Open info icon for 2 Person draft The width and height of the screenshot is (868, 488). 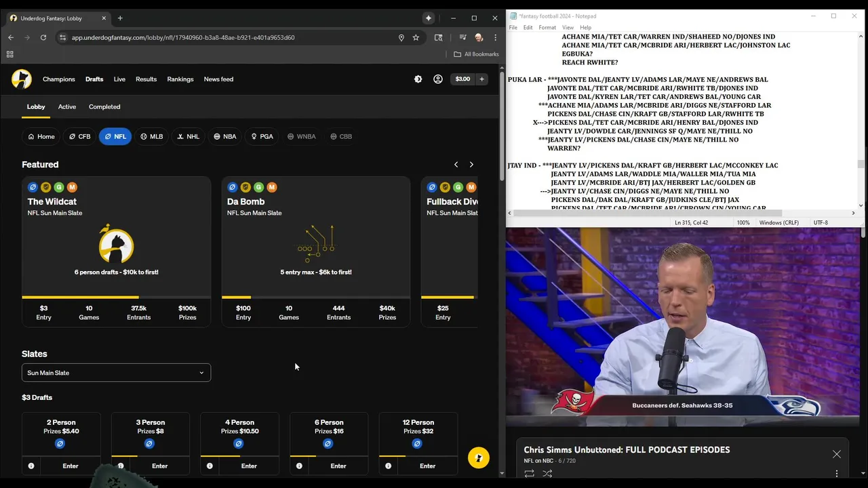pyautogui.click(x=31, y=466)
